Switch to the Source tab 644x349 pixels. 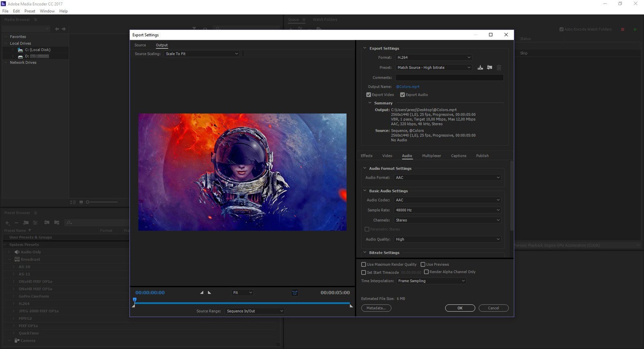[140, 45]
